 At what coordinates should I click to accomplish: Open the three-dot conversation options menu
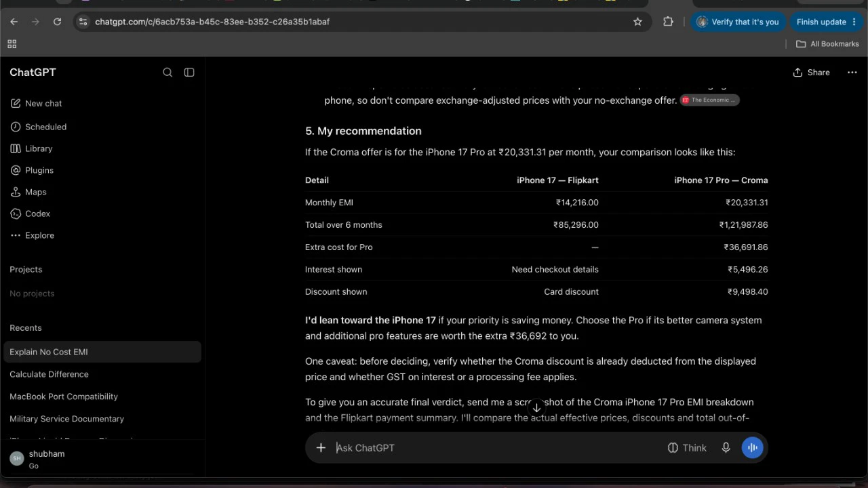pos(852,73)
